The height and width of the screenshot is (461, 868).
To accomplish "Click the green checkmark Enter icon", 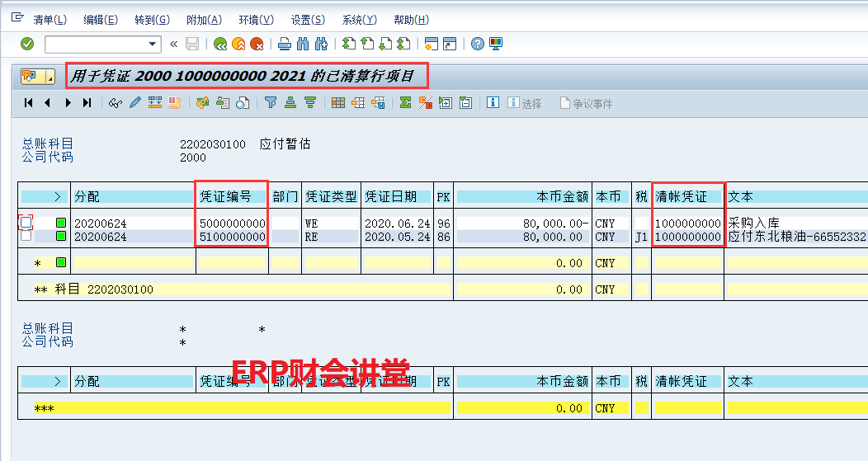I will coord(27,44).
